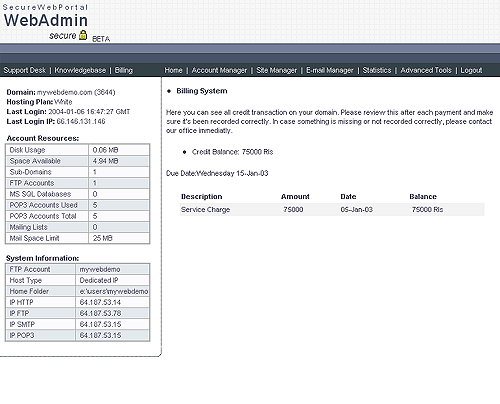Open the Knowledgebase page
Image resolution: width=500 pixels, height=404 pixels.
pos(80,70)
